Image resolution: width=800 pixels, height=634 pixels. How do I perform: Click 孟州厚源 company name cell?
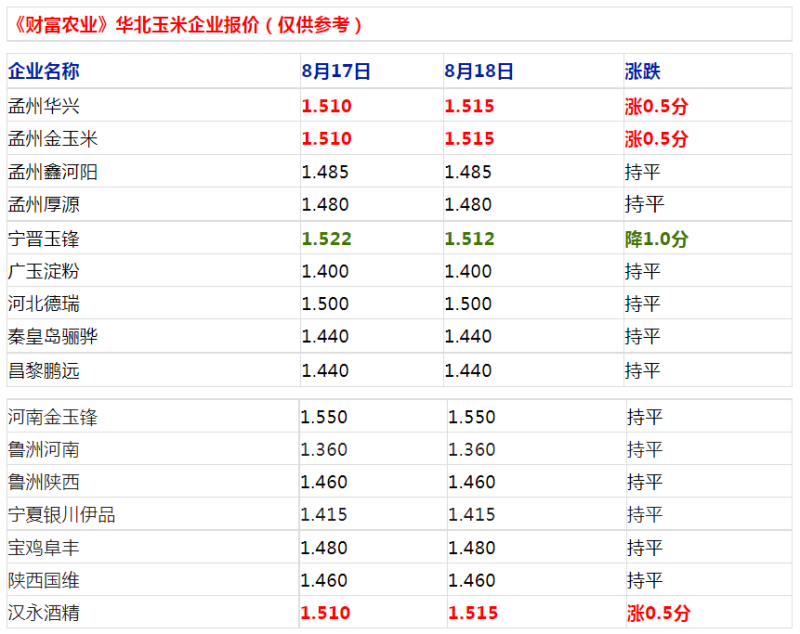click(44, 205)
